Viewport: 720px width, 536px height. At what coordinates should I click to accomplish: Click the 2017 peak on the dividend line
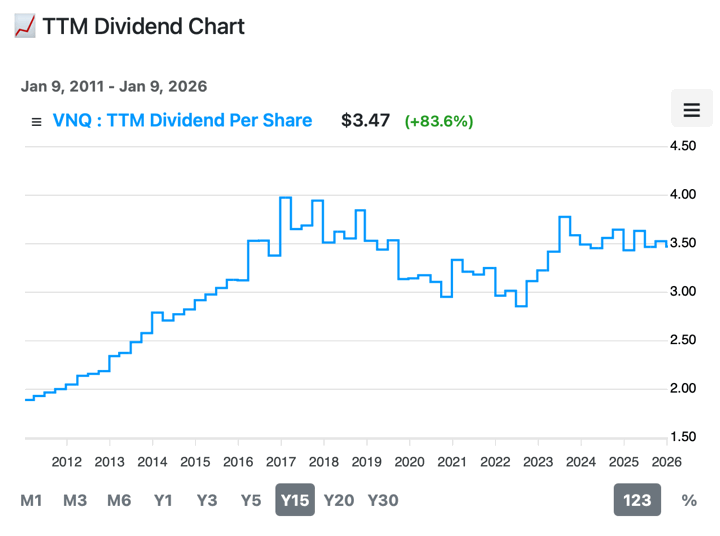(x=285, y=198)
